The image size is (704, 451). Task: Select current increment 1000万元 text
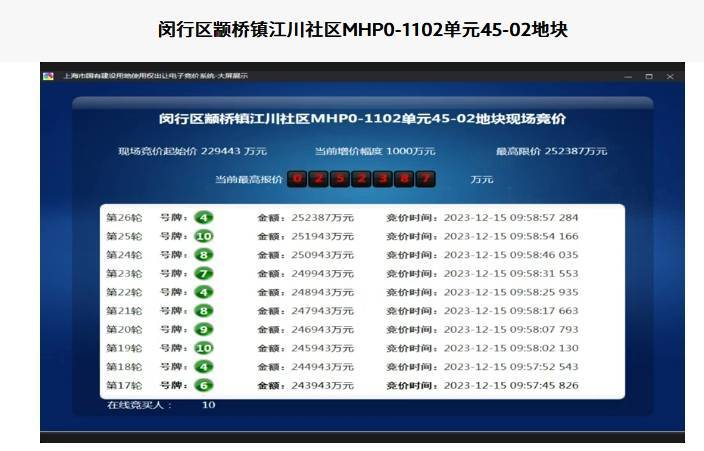411,151
